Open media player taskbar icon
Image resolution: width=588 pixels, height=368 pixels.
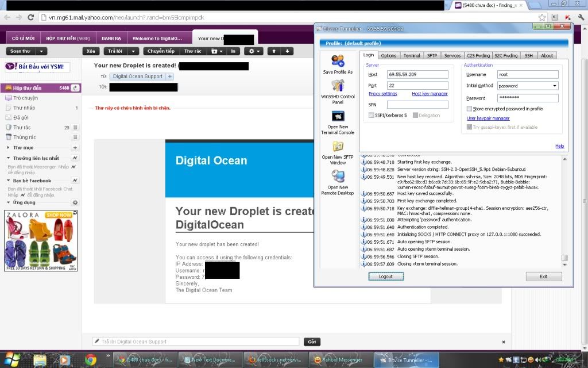[x=64, y=360]
